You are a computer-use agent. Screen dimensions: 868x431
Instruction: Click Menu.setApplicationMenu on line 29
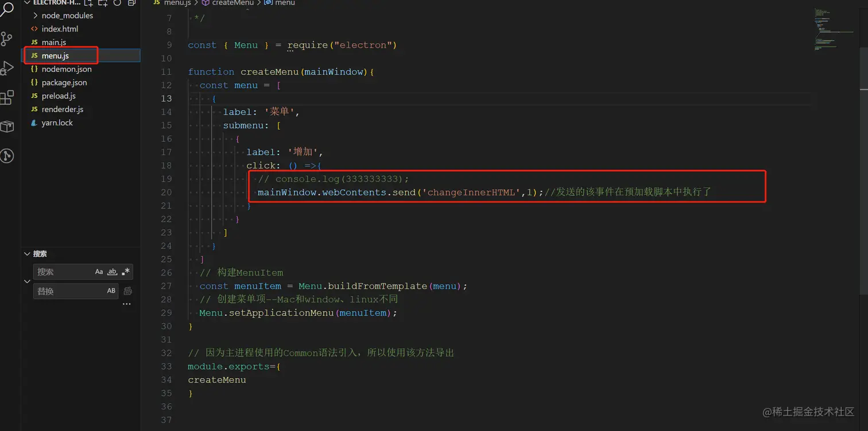[266, 313]
